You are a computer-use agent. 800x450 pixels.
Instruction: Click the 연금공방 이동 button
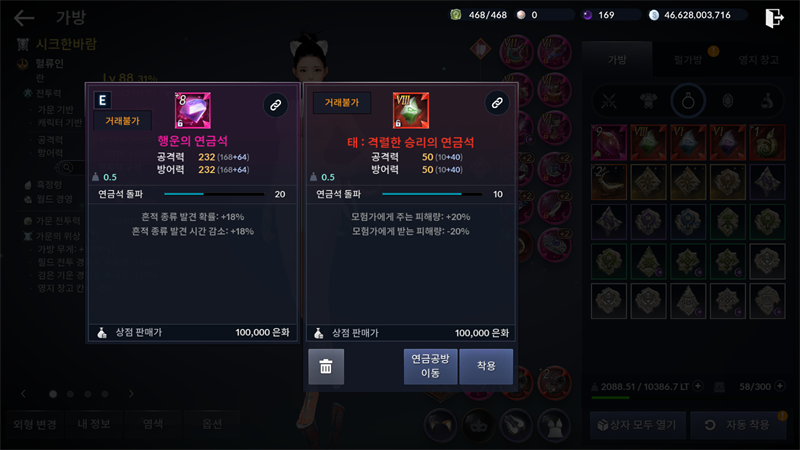[x=430, y=366]
